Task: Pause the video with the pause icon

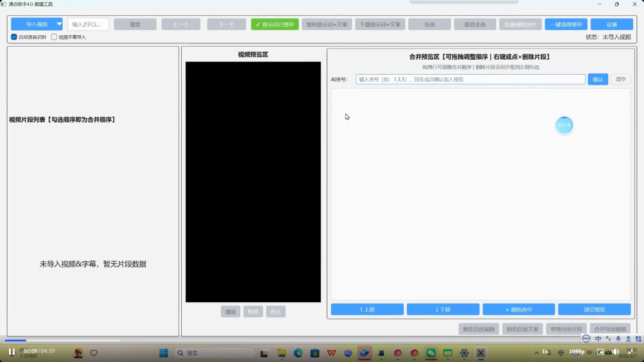Action: point(11,352)
